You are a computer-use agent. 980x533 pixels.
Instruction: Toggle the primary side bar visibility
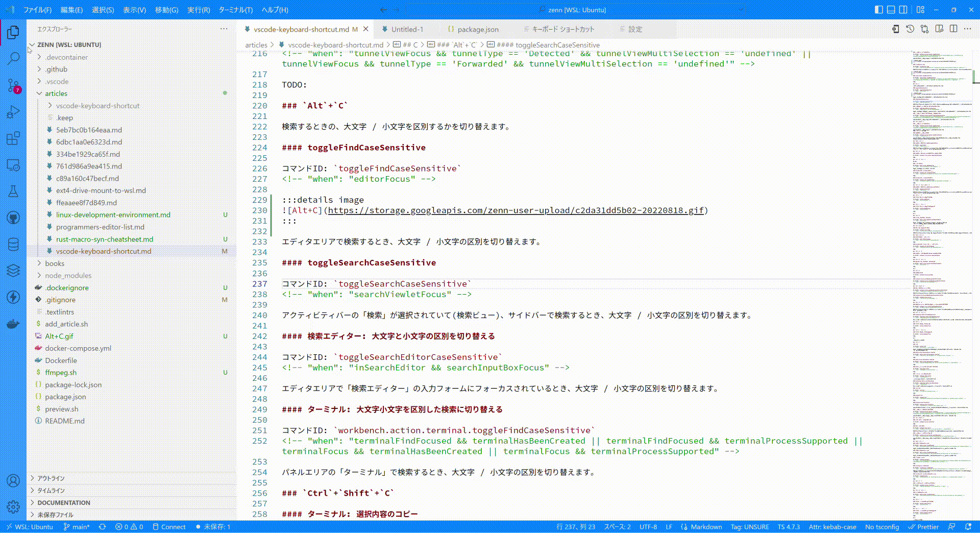878,10
